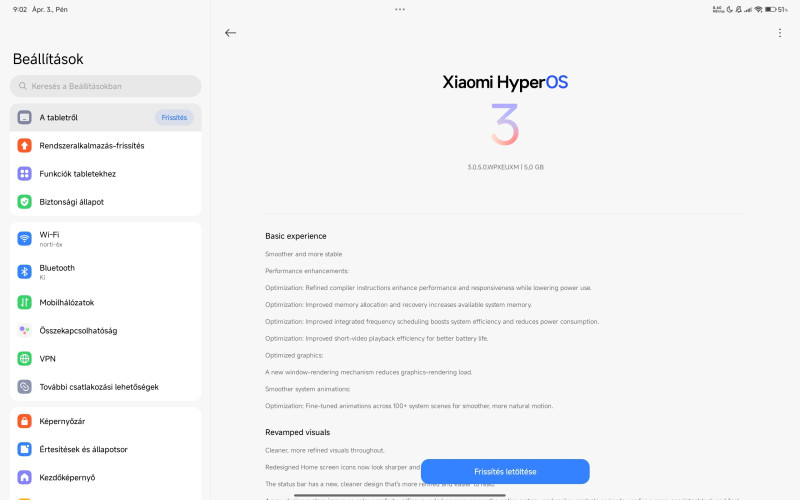Click the Basic experience heading
This screenshot has width=800, height=500.
coord(295,236)
